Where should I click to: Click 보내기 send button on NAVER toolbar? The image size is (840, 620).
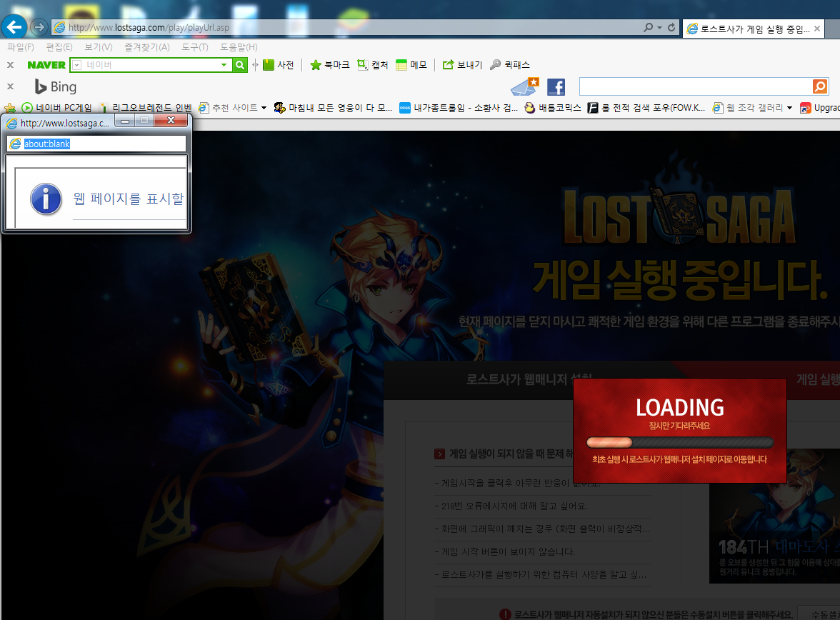[462, 65]
